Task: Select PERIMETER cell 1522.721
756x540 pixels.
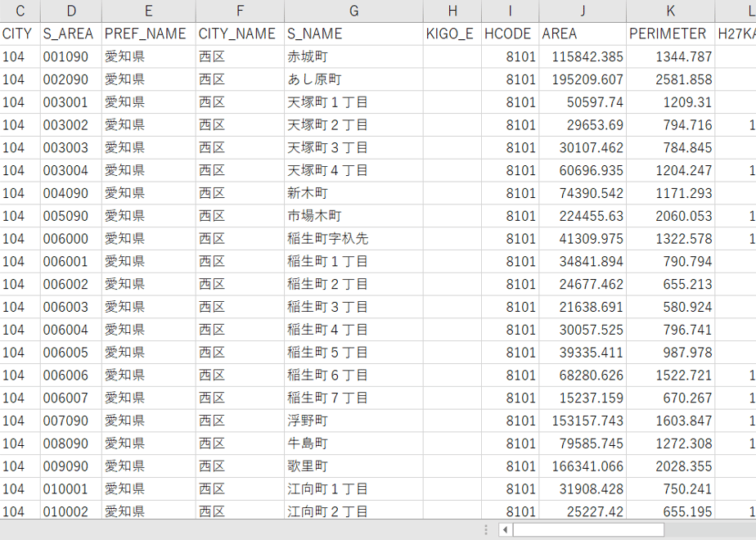Action: click(671, 375)
